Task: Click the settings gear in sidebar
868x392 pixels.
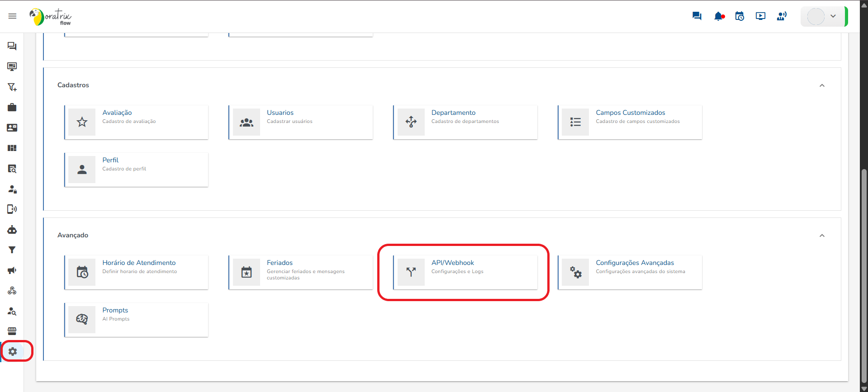Action: tap(13, 351)
